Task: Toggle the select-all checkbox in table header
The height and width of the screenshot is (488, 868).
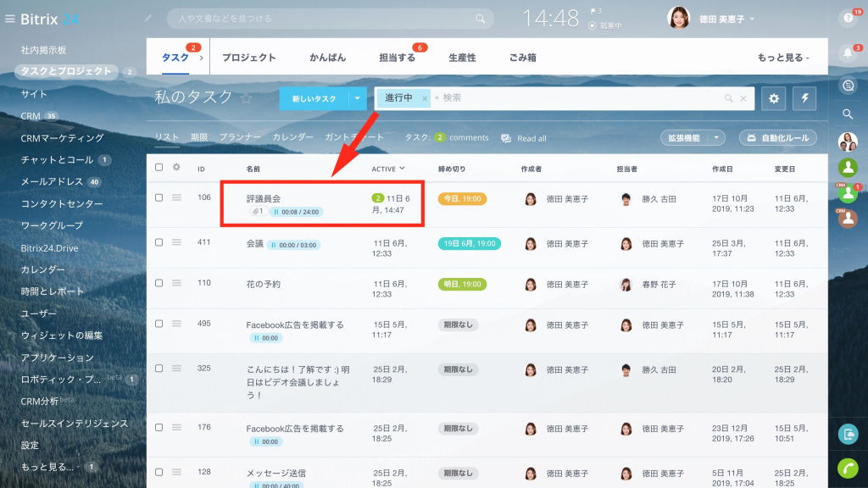Action: pyautogui.click(x=159, y=168)
